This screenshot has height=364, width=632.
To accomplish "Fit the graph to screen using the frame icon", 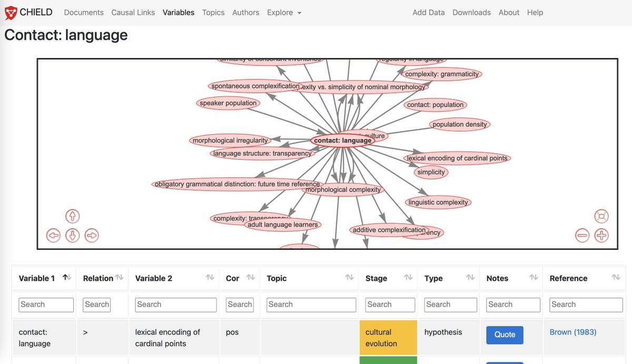I will pos(601,216).
